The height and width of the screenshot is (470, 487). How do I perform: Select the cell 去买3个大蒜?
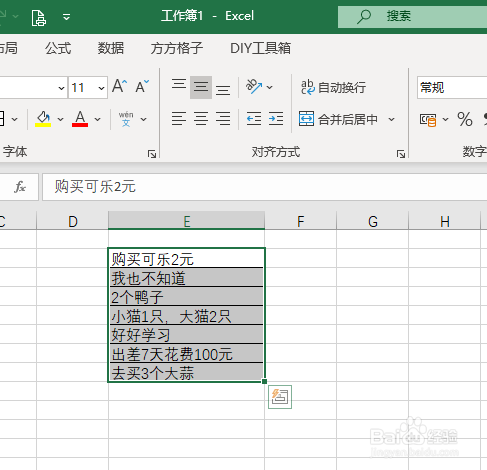click(186, 372)
